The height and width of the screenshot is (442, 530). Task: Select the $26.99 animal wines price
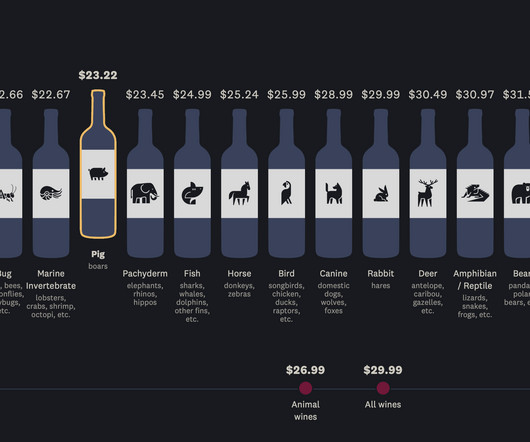point(305,370)
